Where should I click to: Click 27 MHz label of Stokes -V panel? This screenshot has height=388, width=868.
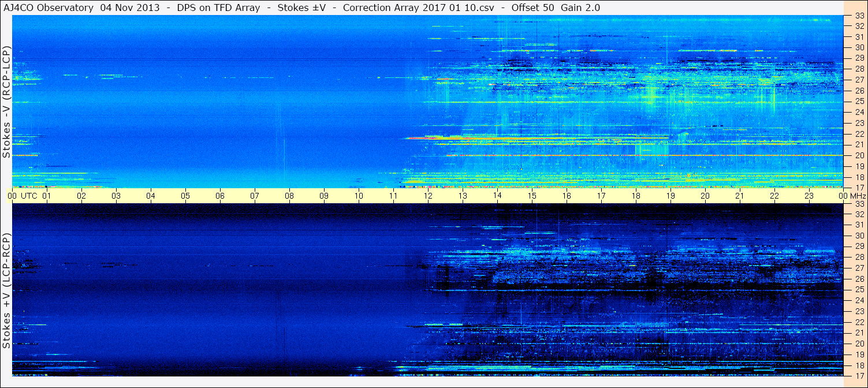click(859, 80)
